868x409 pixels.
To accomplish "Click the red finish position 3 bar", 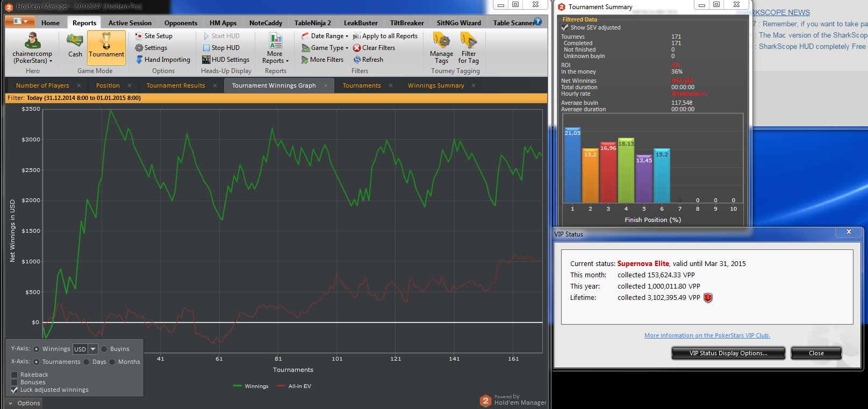I will tap(608, 172).
